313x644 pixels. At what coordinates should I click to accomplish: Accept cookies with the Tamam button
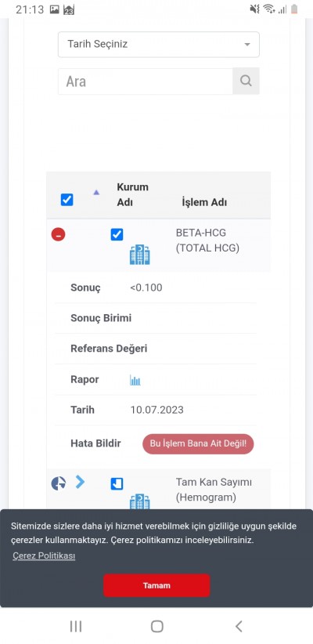(x=156, y=585)
